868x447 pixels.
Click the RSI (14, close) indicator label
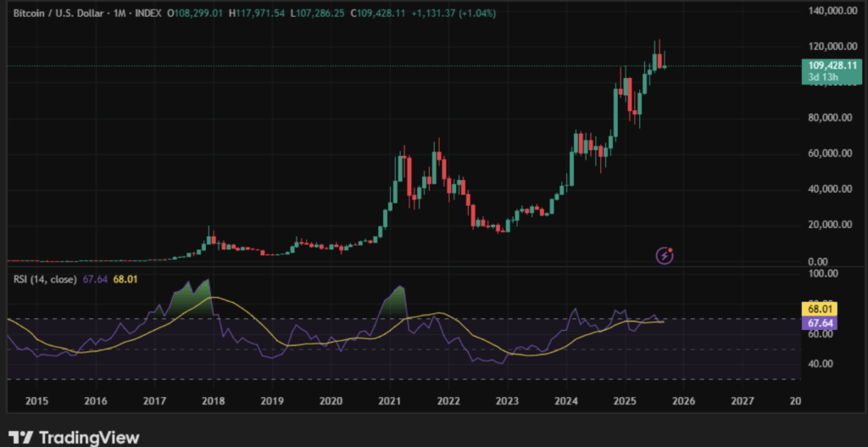[45, 279]
